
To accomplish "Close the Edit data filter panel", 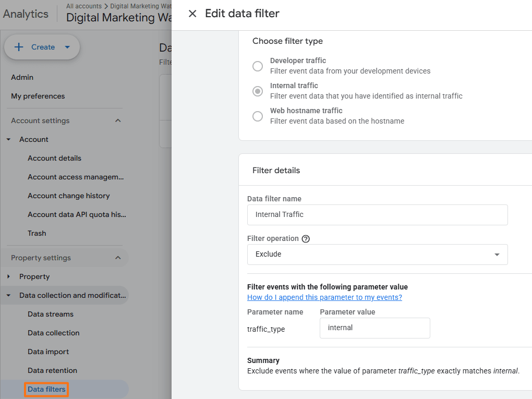I will (192, 14).
